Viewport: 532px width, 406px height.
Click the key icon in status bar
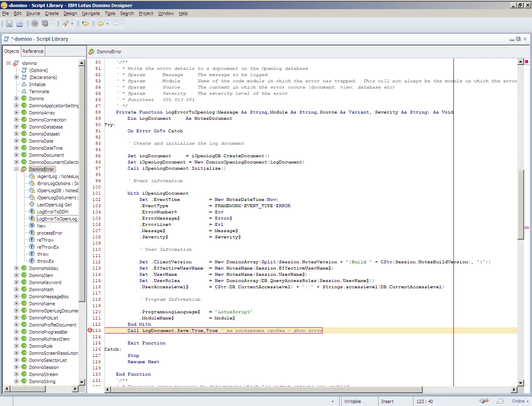click(484, 401)
